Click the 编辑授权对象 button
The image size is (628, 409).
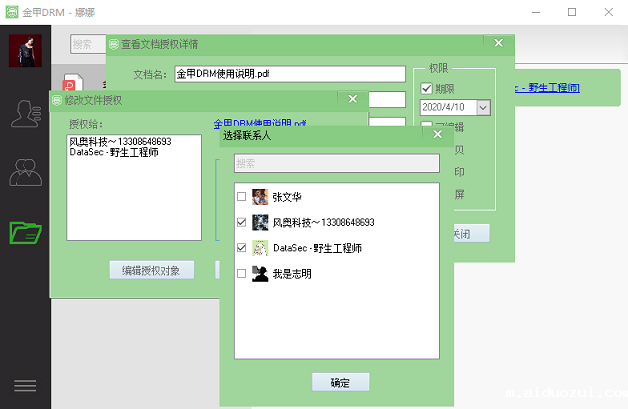(151, 270)
